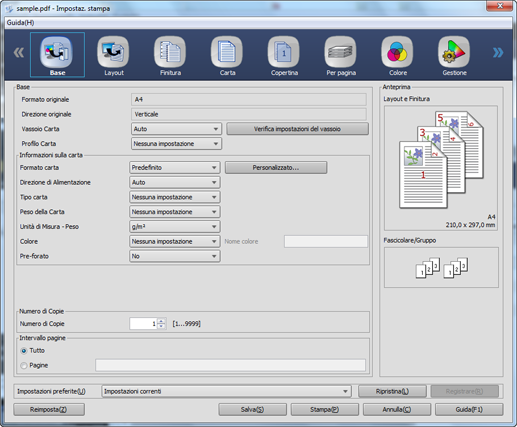Go back with left double-arrow icon
This screenshot has width=517, height=427.
(19, 52)
